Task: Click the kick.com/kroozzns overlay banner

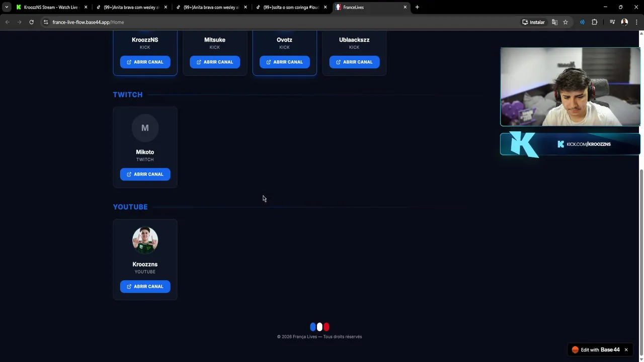Action: (570, 144)
